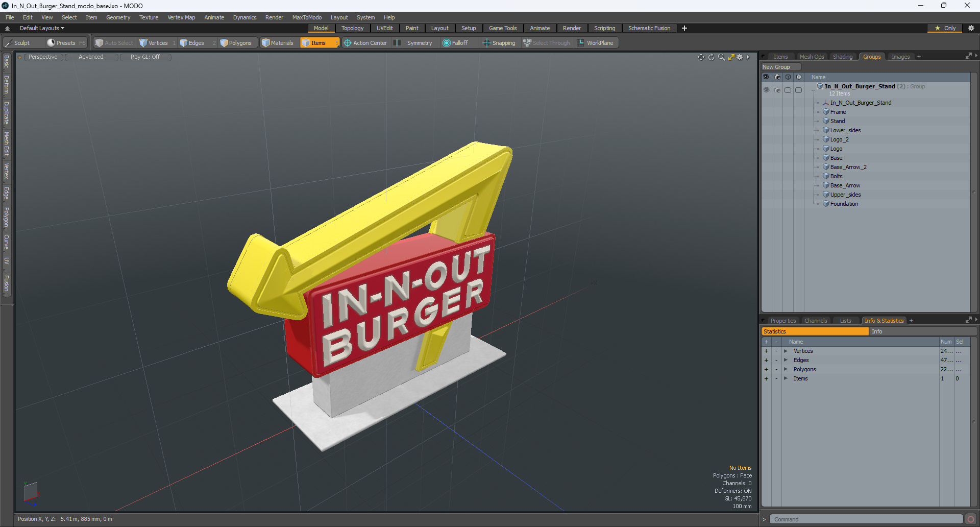This screenshot has height=527, width=980.
Task: Open Default Layouts dropdown
Action: pyautogui.click(x=42, y=28)
